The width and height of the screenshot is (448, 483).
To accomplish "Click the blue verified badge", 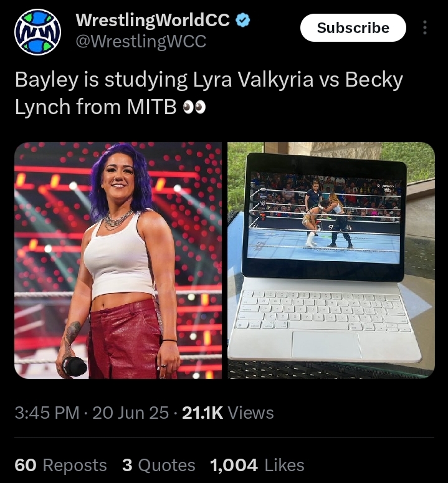I will 242,21.
